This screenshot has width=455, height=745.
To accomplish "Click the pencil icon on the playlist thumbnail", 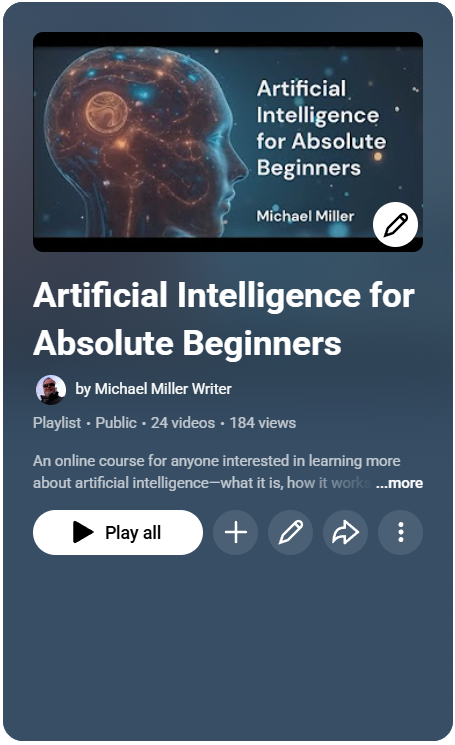I will [395, 225].
